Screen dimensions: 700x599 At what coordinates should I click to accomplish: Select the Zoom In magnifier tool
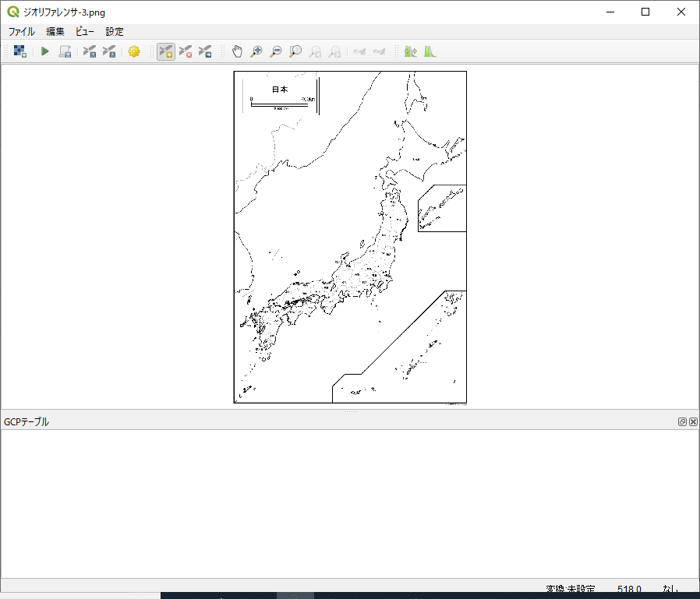pos(256,51)
